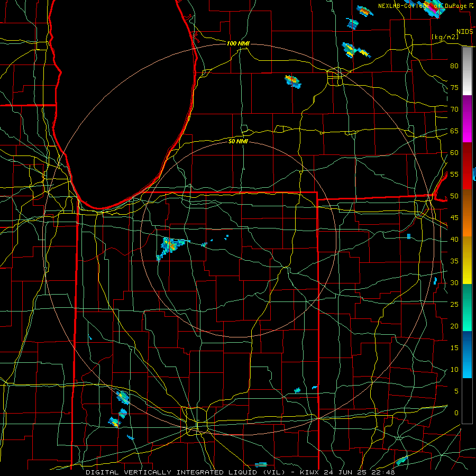Click the storm cell inside the 50 NMI ring
The height and width of the screenshot is (476, 476).
pos(171,246)
